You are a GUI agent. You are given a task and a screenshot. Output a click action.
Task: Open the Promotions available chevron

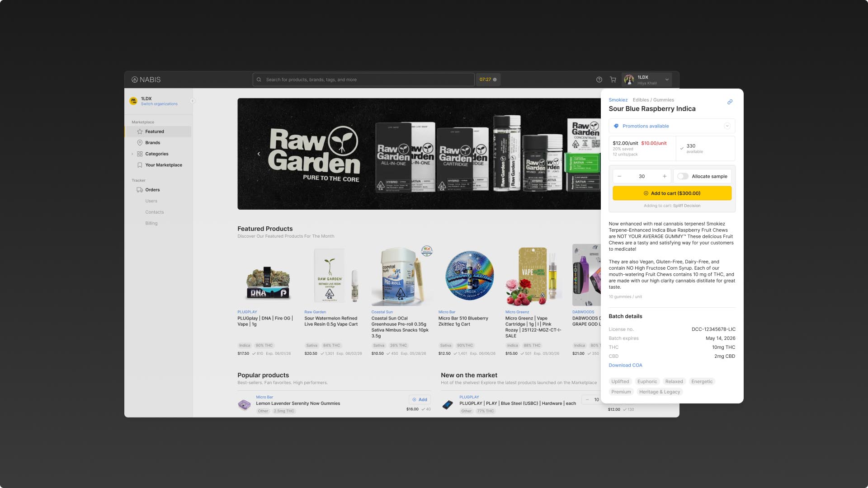coord(727,126)
